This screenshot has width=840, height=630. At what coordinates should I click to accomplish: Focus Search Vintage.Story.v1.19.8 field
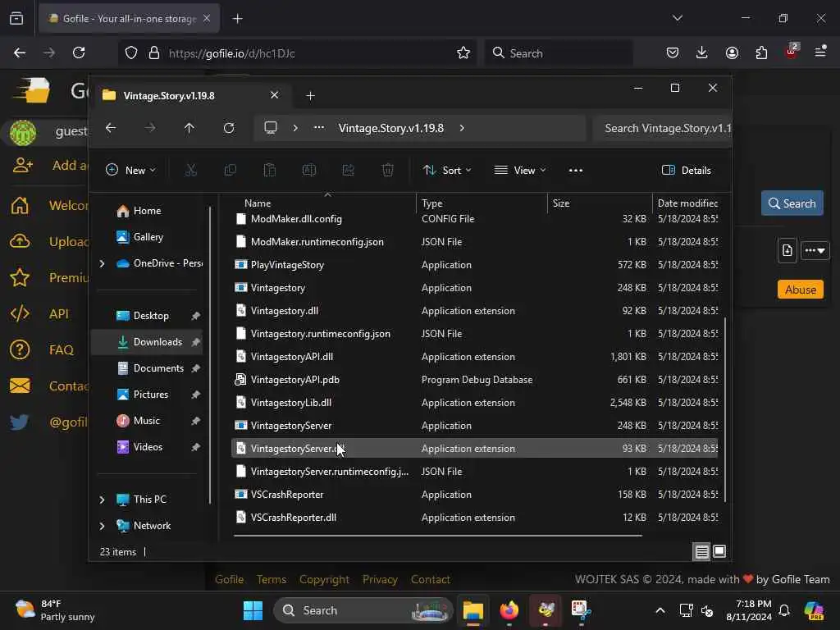[663, 128]
